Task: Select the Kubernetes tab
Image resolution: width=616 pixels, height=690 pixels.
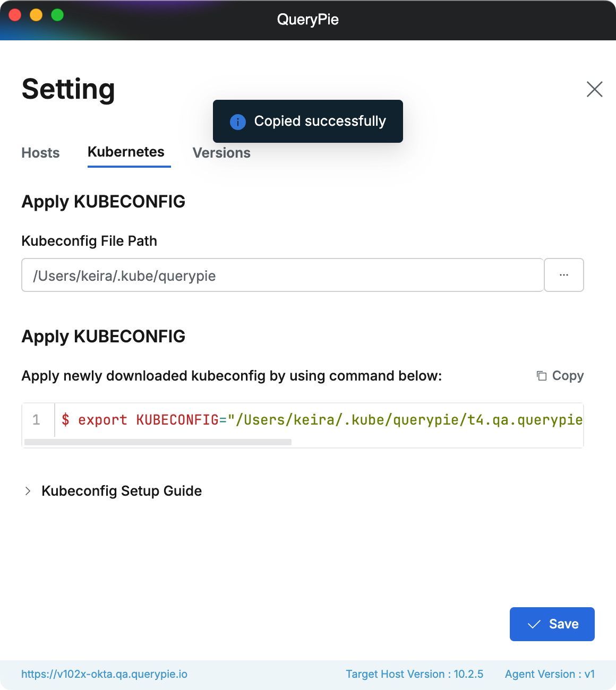Action: [x=126, y=152]
